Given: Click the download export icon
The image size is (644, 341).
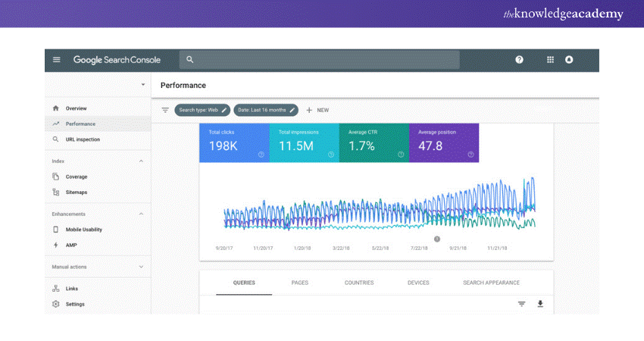Looking at the screenshot, I should [540, 304].
